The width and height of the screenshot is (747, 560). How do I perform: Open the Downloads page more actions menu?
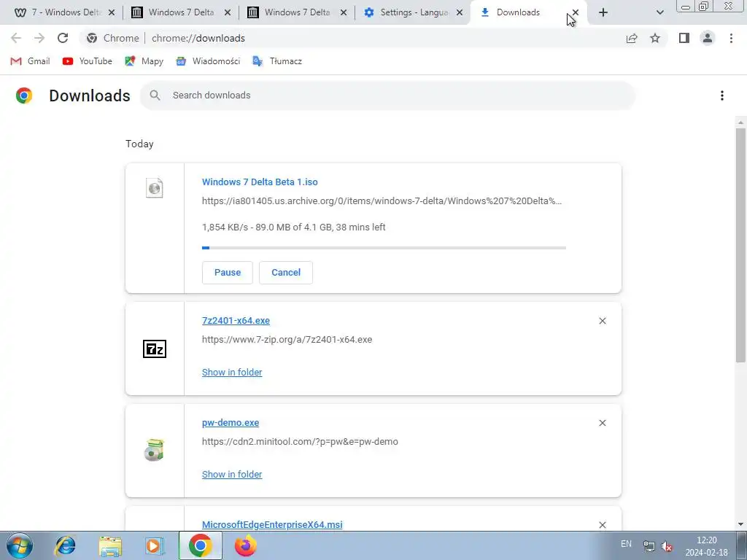722,96
